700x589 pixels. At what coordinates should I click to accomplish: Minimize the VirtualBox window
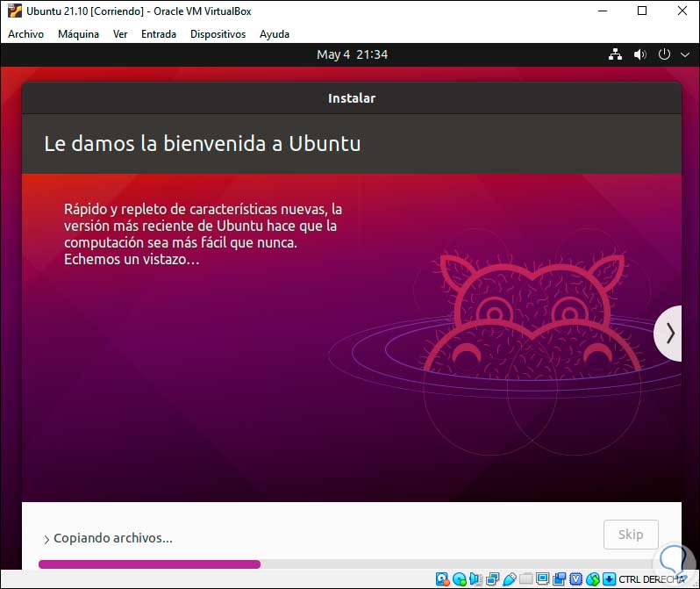pyautogui.click(x=603, y=11)
